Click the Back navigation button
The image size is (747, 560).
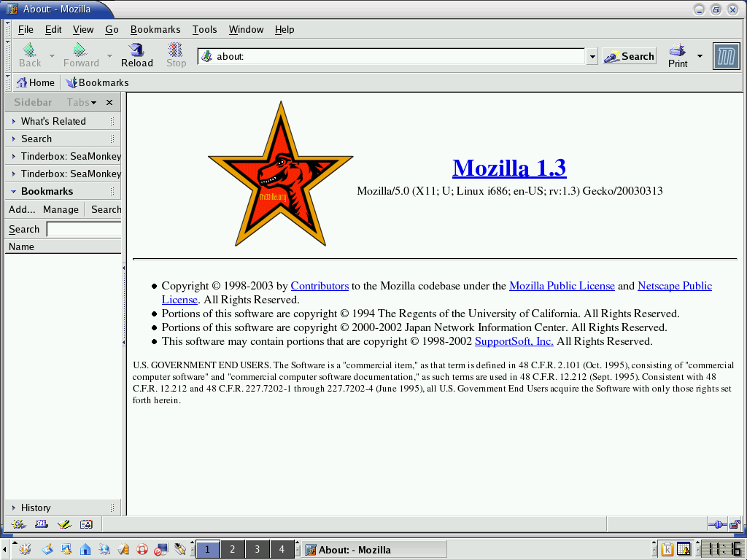[x=30, y=55]
